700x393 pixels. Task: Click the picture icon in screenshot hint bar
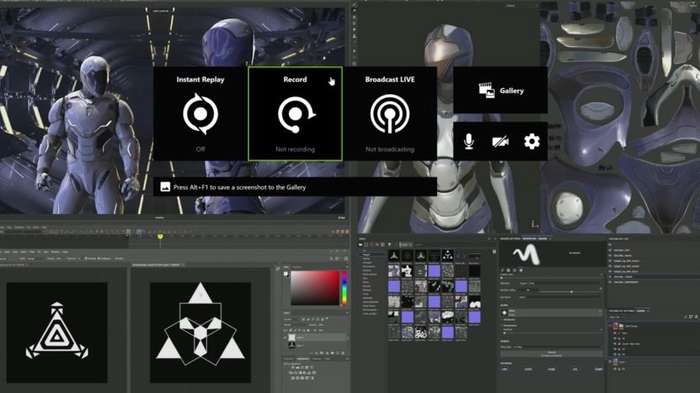pyautogui.click(x=165, y=187)
